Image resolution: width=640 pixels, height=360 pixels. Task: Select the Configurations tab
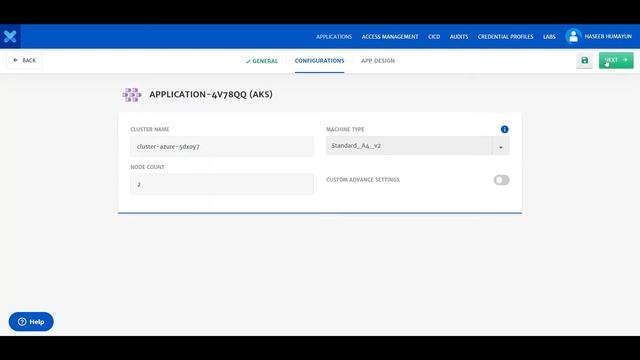tap(320, 61)
